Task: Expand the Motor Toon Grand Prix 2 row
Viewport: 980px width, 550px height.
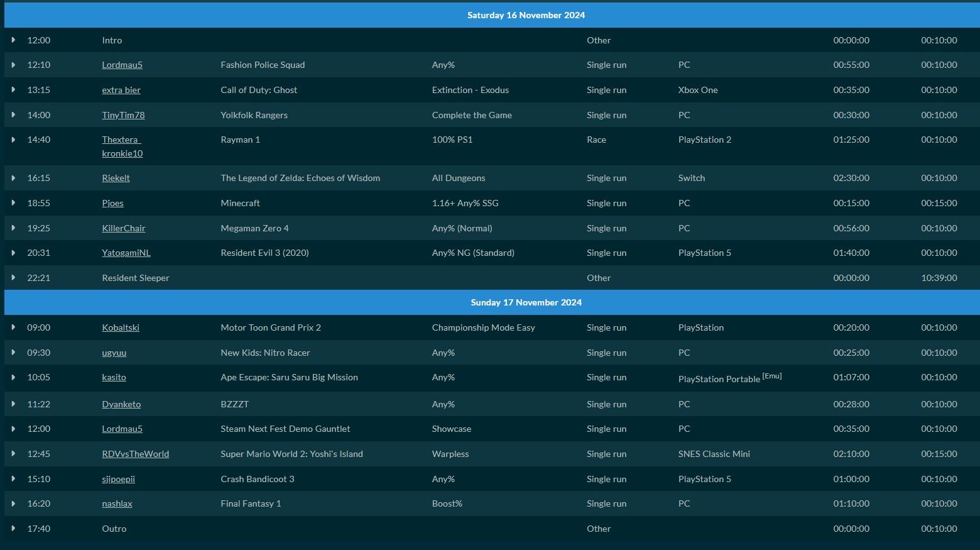Action: tap(13, 327)
